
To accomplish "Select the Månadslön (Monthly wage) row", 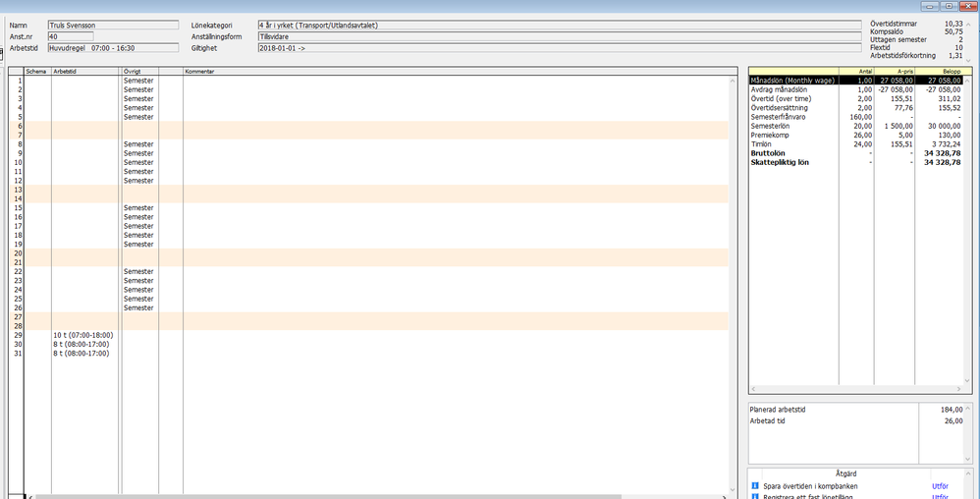I will (x=855, y=81).
